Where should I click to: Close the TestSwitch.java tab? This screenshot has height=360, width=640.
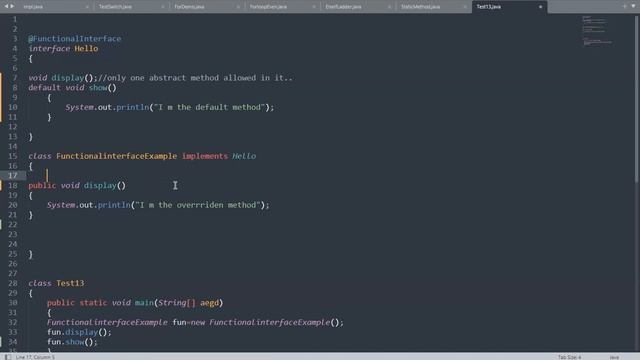162,7
